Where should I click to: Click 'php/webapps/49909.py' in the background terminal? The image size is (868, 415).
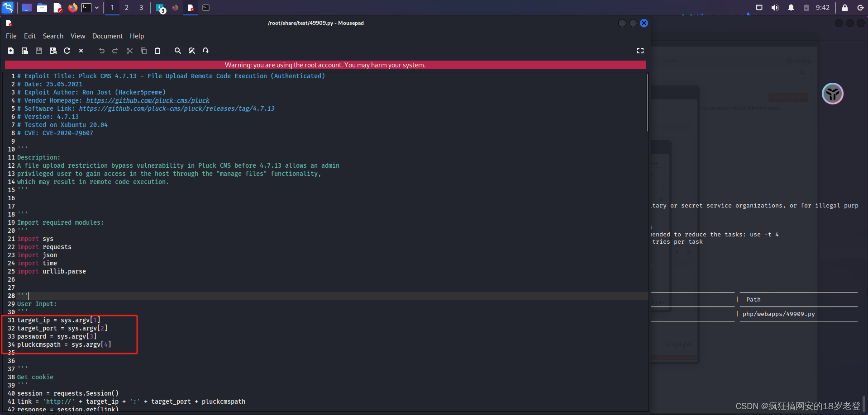coord(778,314)
